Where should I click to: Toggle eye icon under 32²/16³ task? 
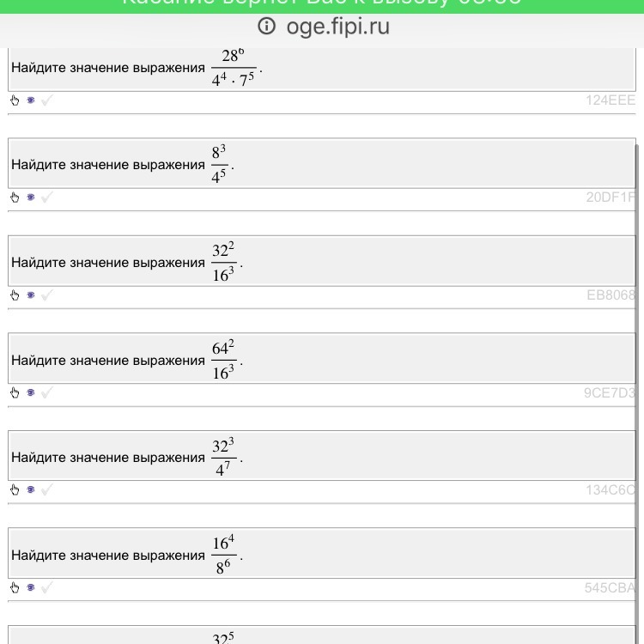click(31, 295)
